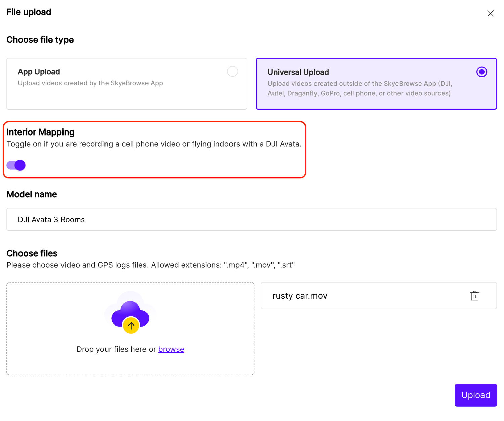Close the File upload dialog

tap(490, 13)
